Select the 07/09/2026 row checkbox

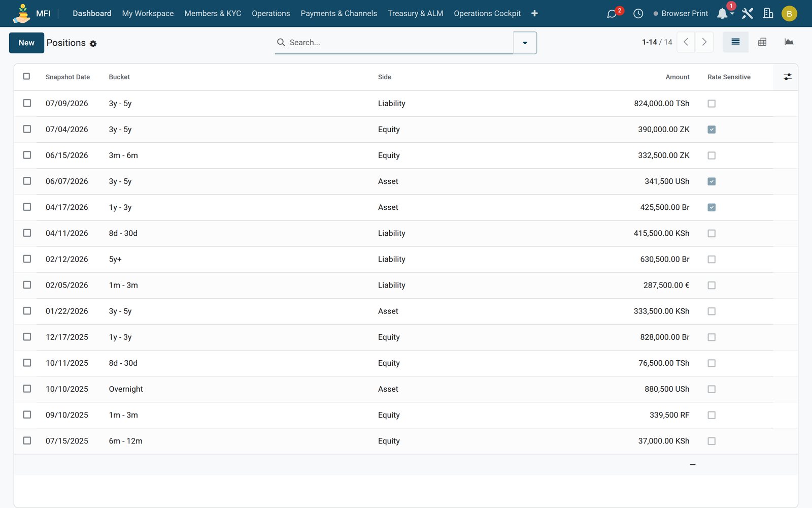pos(27,103)
